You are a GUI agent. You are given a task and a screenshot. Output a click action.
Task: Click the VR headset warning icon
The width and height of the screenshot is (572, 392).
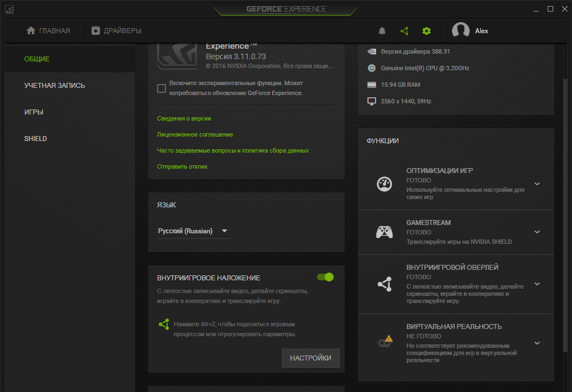384,341
